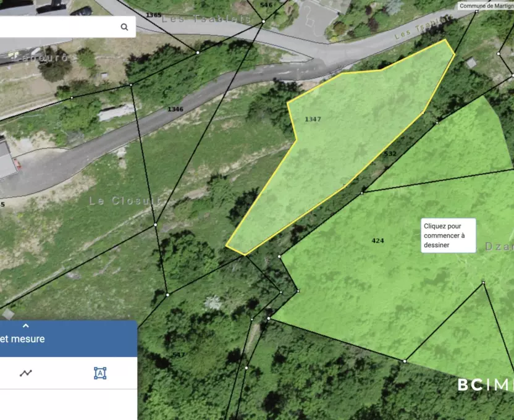
Task: Click parcel number 517 label
Action: pos(179,355)
